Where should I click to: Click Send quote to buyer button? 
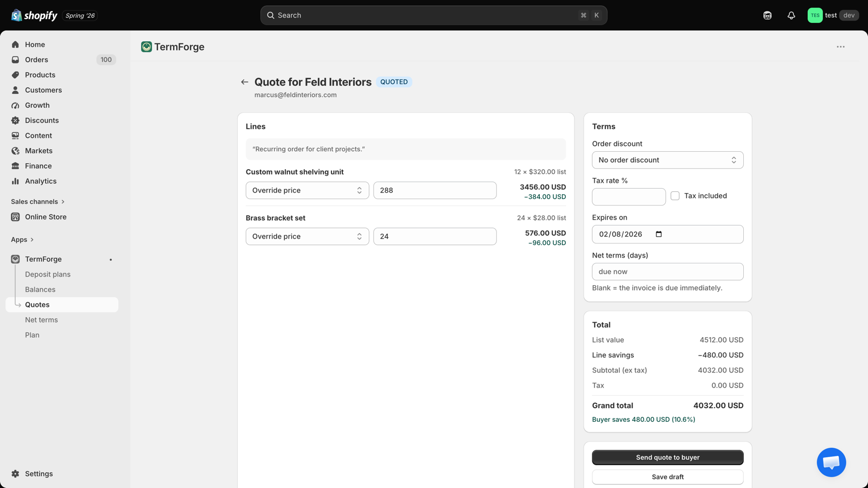pos(667,457)
